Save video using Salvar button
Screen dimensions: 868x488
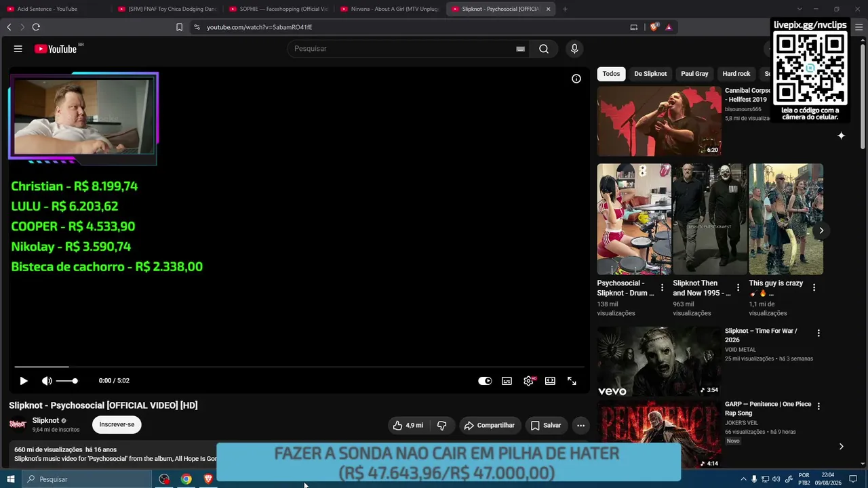point(546,426)
